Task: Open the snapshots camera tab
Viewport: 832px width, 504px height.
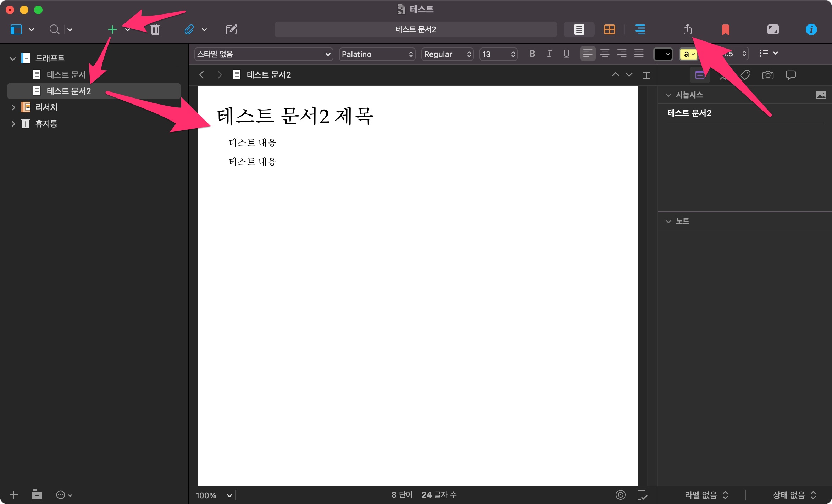Action: click(x=768, y=75)
